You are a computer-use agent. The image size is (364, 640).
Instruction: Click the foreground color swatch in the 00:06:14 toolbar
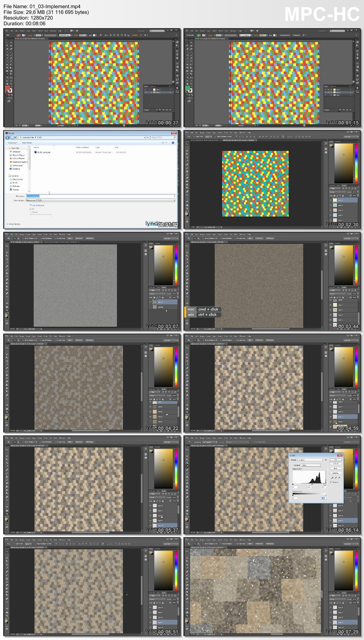(x=186, y=519)
